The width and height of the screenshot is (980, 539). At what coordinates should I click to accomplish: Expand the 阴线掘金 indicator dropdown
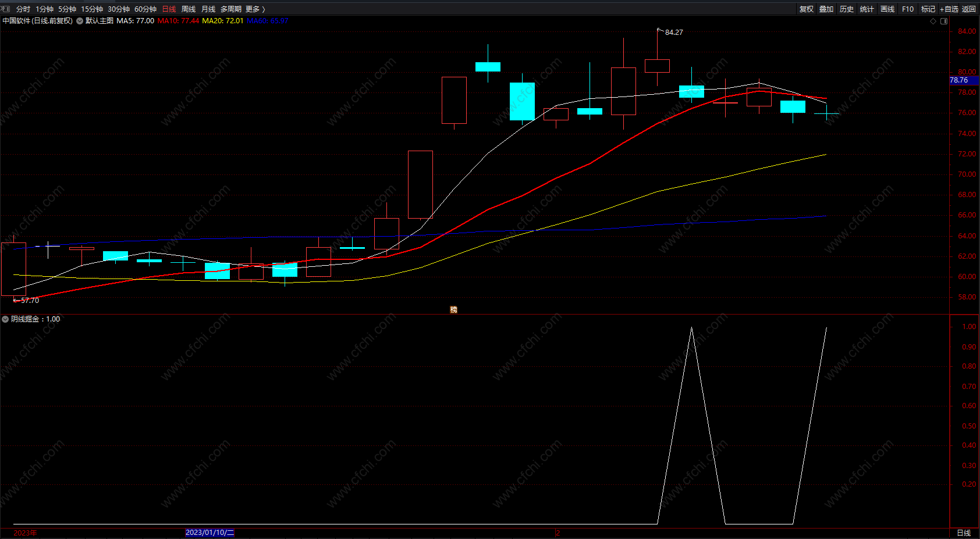(x=5, y=319)
